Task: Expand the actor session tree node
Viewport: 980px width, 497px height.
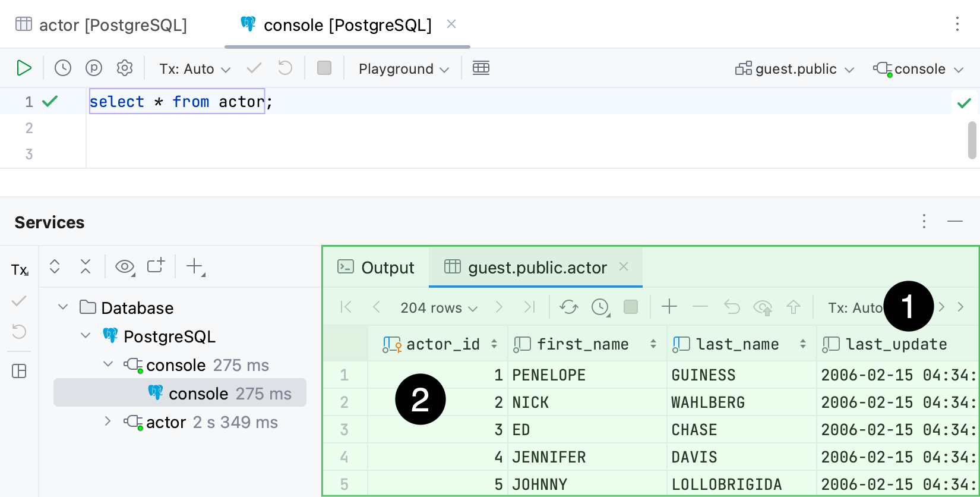Action: (x=108, y=421)
